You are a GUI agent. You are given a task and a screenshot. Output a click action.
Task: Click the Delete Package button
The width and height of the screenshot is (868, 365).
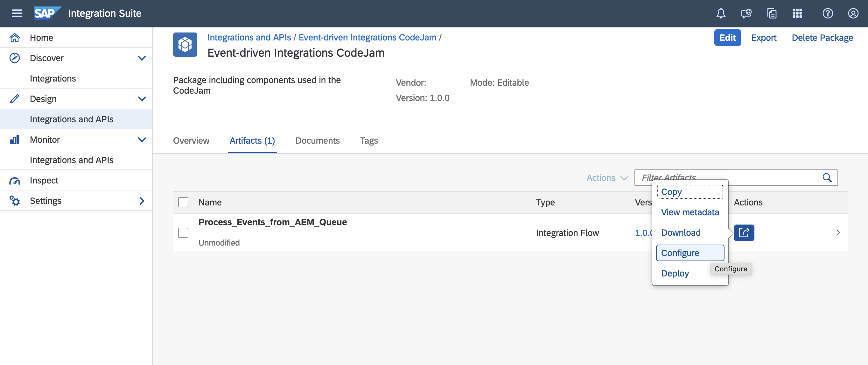coord(822,38)
